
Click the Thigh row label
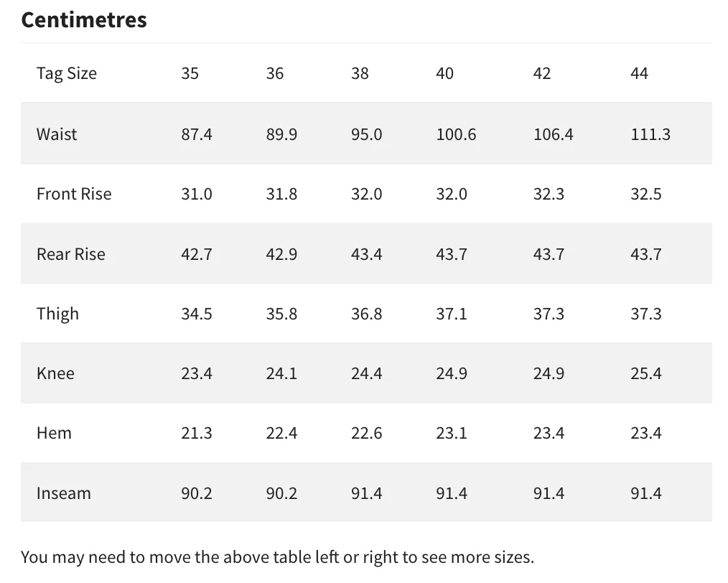point(57,314)
